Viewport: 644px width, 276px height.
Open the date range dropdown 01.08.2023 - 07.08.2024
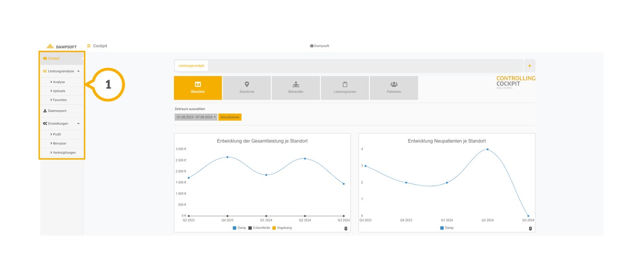click(x=196, y=117)
